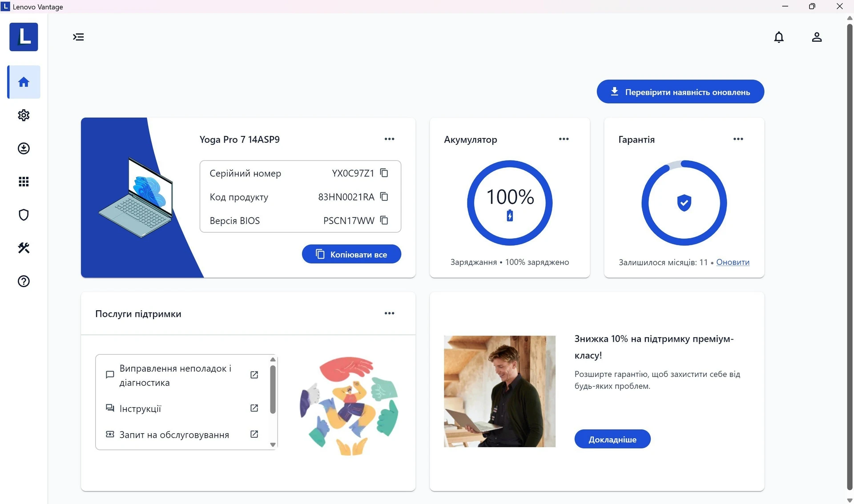Screen dimensions: 854x504
Task: Open the hardware tools icon in sidebar
Action: pyautogui.click(x=24, y=248)
